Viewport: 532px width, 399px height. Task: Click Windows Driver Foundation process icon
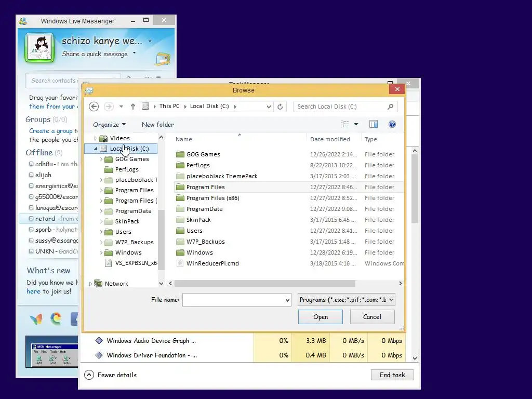(99, 355)
